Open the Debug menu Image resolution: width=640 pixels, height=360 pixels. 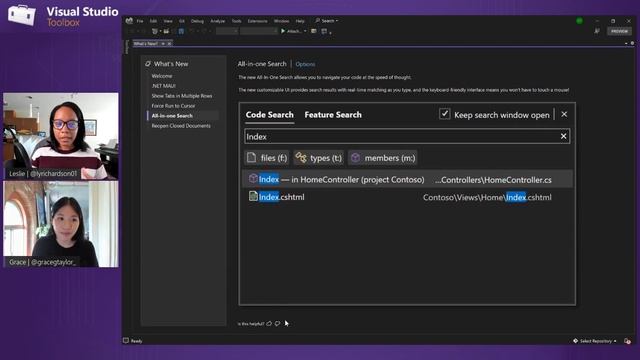pyautogui.click(x=197, y=21)
